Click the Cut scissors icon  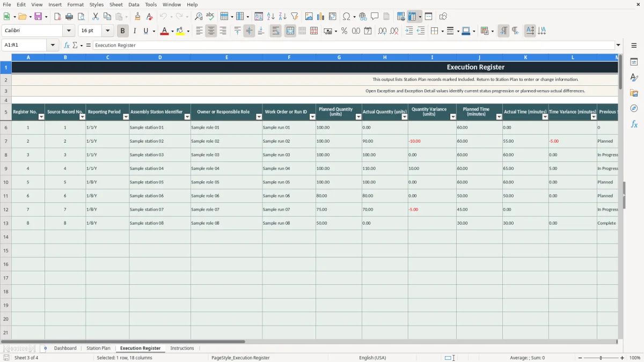[96, 17]
